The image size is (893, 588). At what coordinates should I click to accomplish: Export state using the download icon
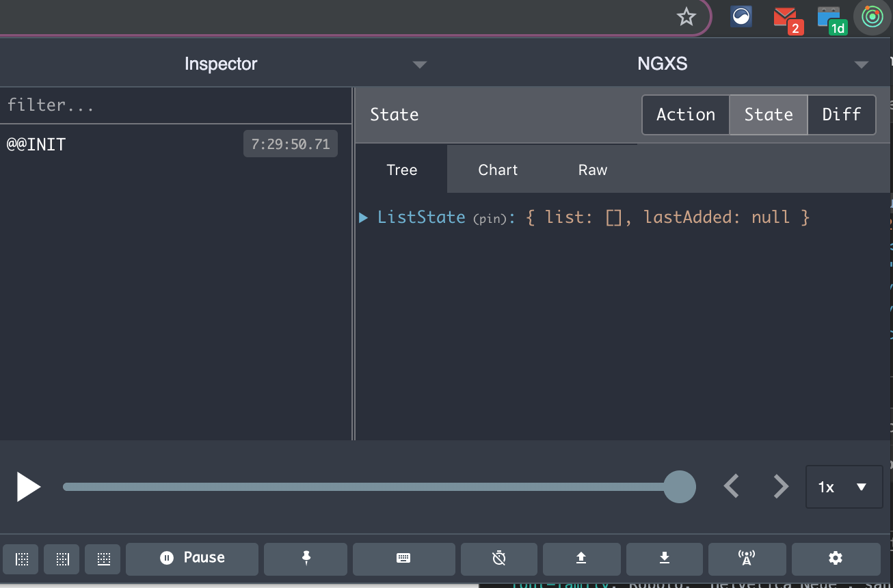click(664, 558)
